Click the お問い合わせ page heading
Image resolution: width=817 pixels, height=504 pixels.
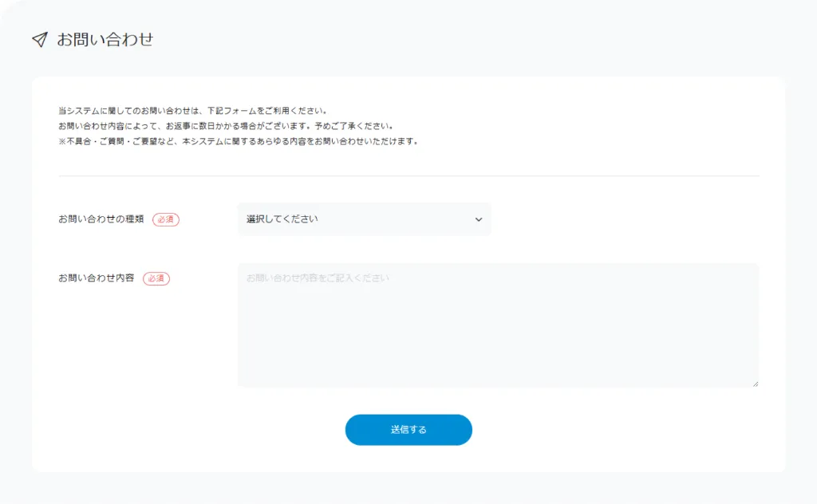pos(105,39)
